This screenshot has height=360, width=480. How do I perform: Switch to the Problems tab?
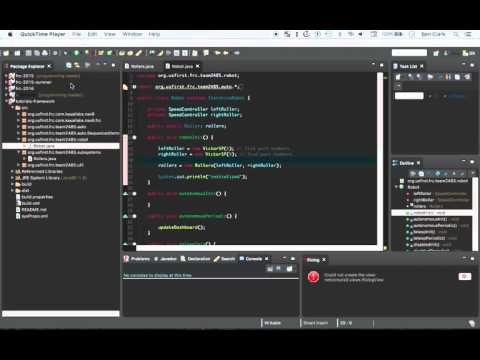(x=137, y=259)
